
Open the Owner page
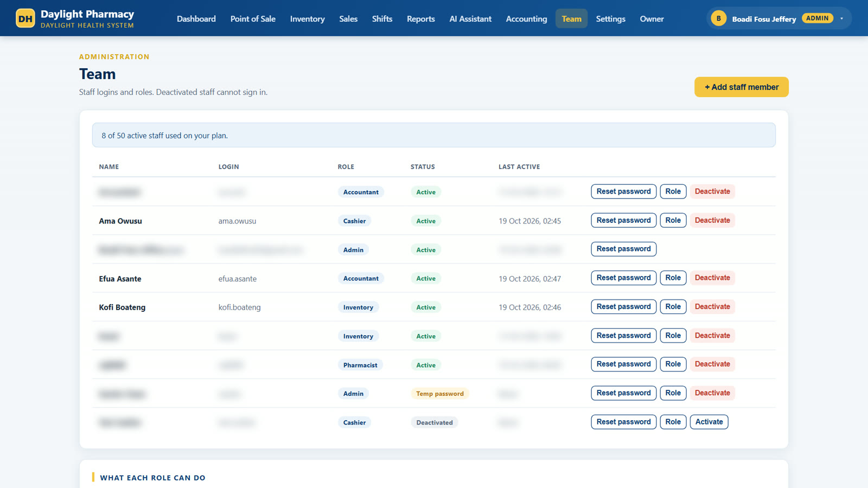(x=652, y=18)
